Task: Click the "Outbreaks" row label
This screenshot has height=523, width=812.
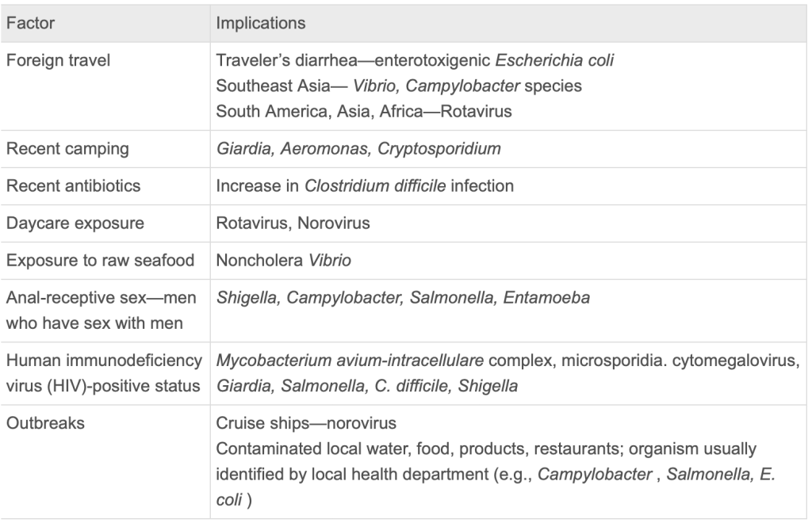Action: pos(45,423)
